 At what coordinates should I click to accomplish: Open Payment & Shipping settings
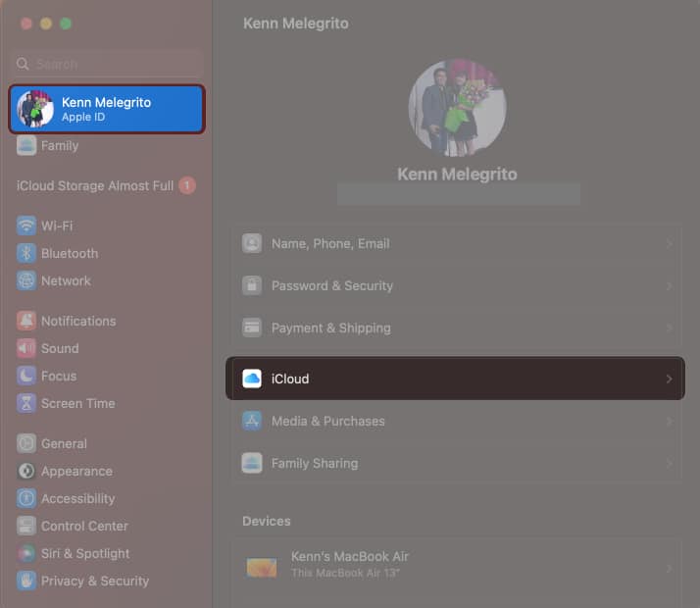pyautogui.click(x=456, y=328)
